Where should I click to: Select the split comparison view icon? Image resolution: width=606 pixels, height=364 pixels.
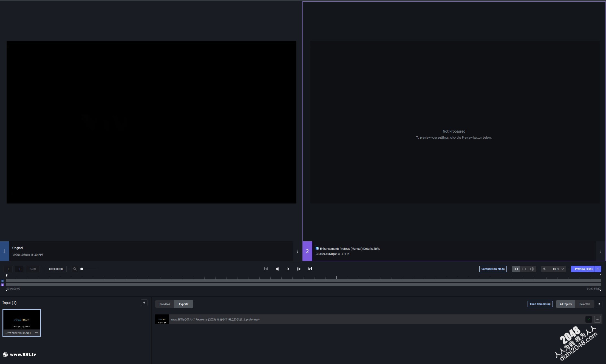click(x=532, y=269)
